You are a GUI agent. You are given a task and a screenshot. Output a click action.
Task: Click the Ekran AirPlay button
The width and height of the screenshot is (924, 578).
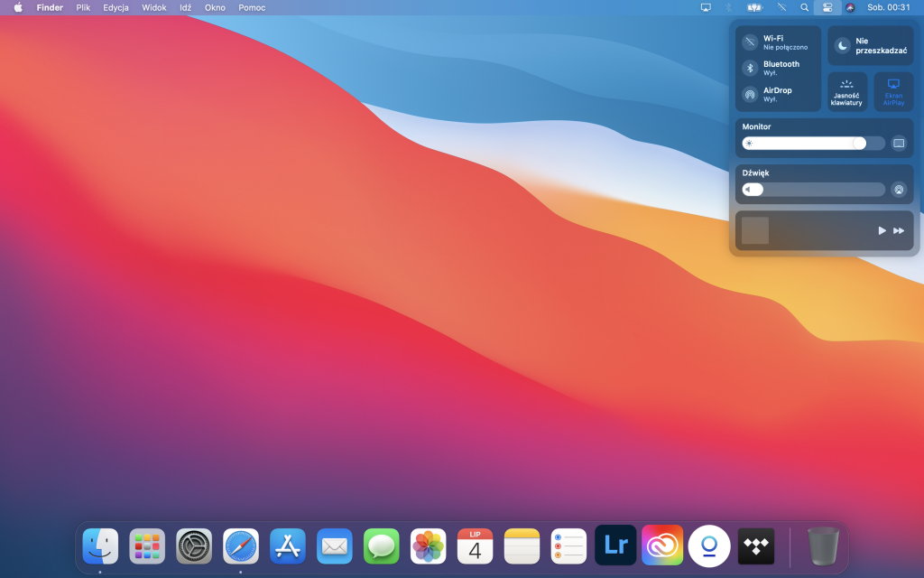892,91
